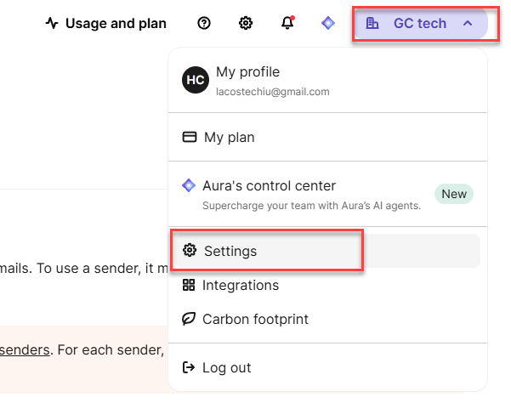Click the Aura diamond icon in top bar

[328, 24]
